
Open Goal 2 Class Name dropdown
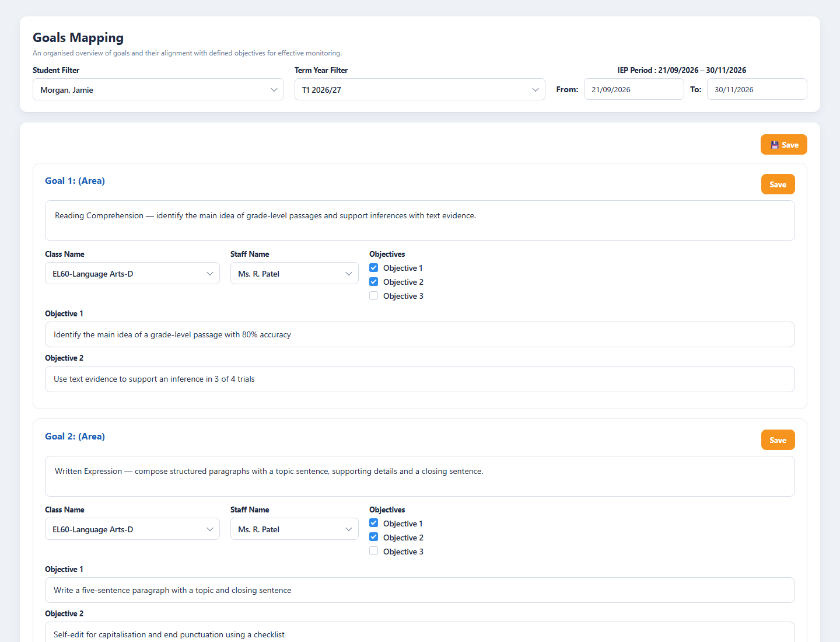point(132,529)
